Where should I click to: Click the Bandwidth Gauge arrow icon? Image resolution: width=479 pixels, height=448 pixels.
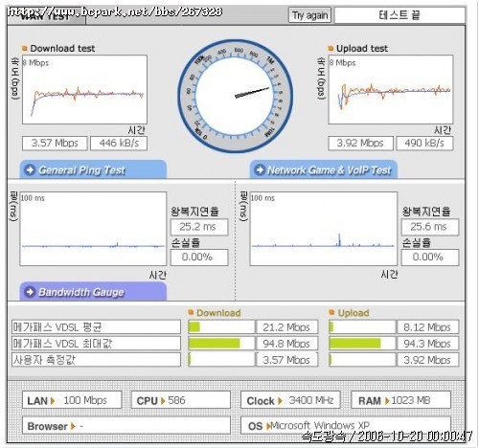tap(30, 292)
